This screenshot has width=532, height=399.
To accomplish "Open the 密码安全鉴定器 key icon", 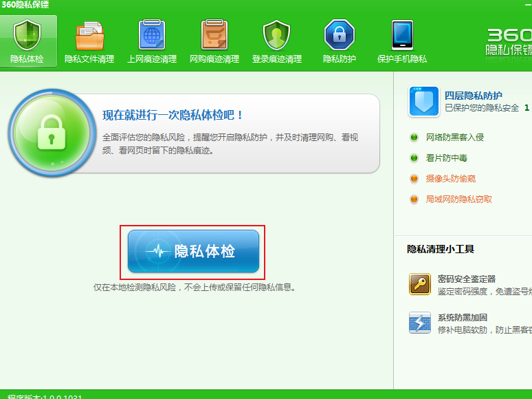I will tap(420, 284).
